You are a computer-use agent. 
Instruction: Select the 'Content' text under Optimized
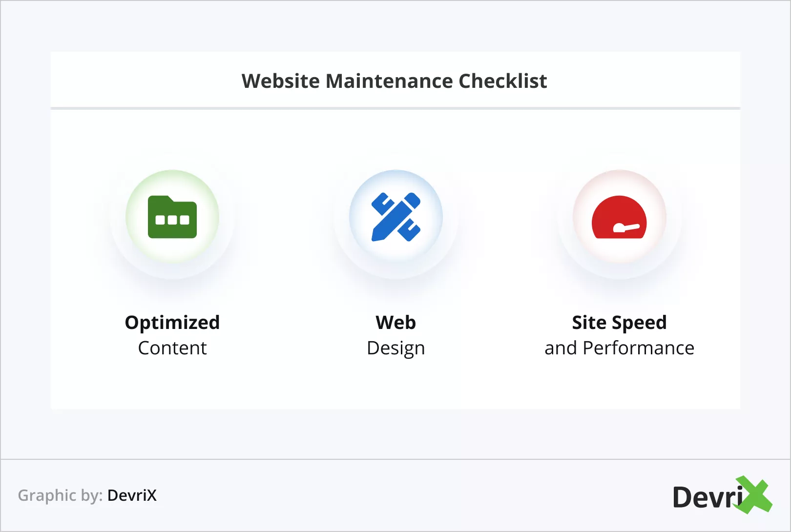172,348
